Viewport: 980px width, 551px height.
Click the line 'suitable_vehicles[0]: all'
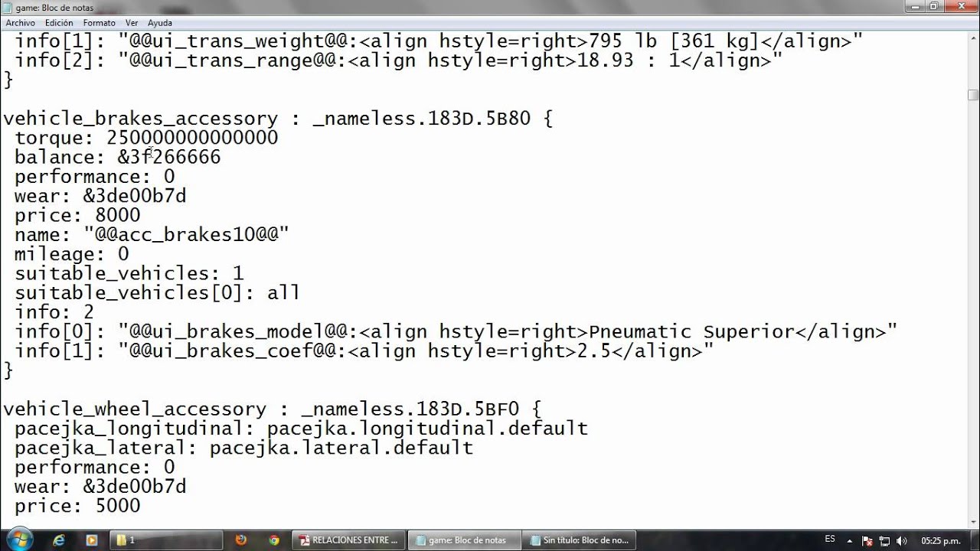[x=158, y=292]
